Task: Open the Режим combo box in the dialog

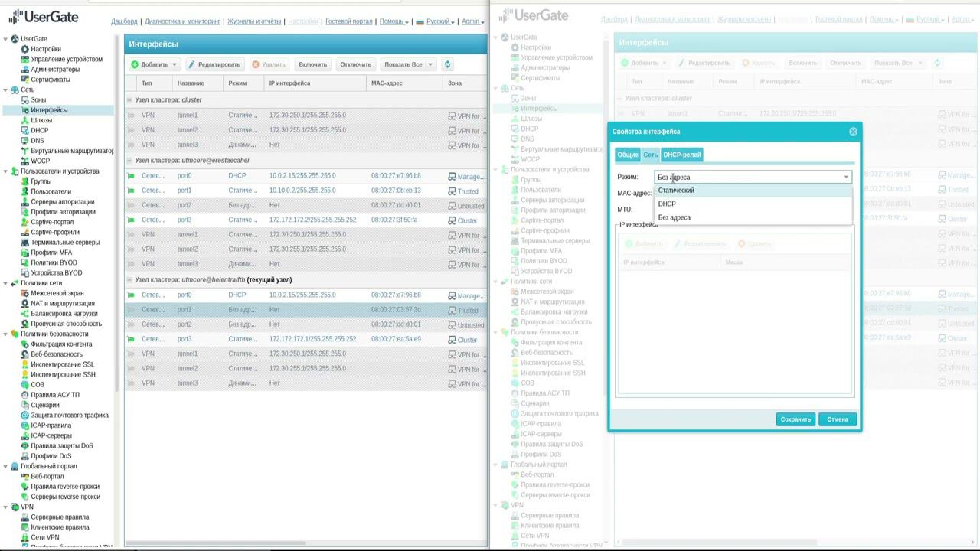Action: 753,177
